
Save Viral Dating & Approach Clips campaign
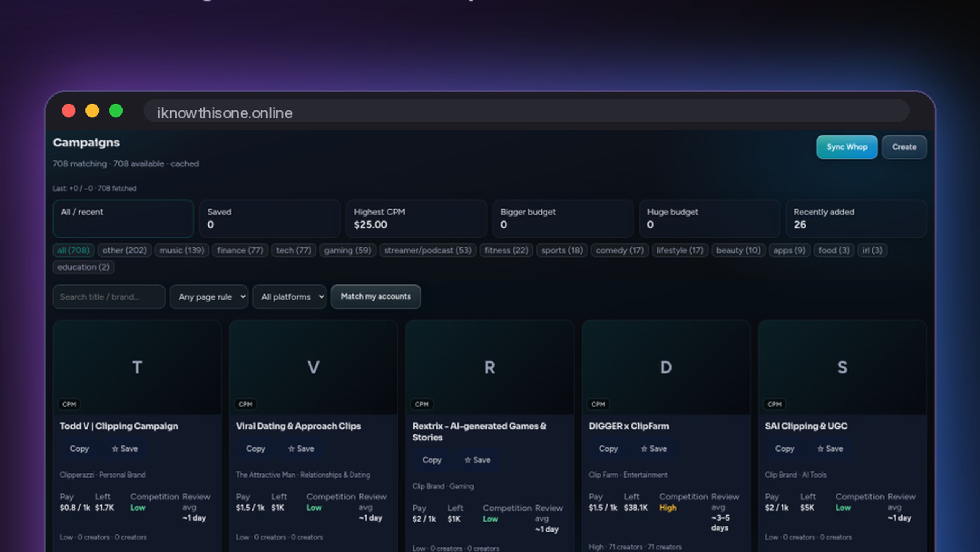301,449
